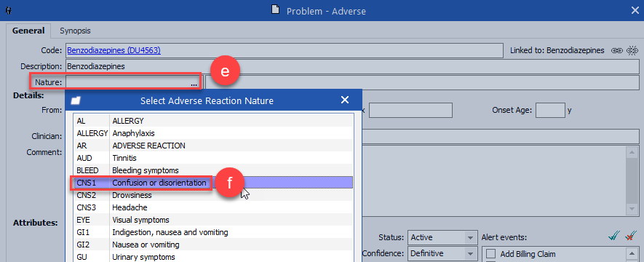The height and width of the screenshot is (262, 644).
Task: Select the AR ADVERSE REACTION row
Action: click(x=213, y=146)
